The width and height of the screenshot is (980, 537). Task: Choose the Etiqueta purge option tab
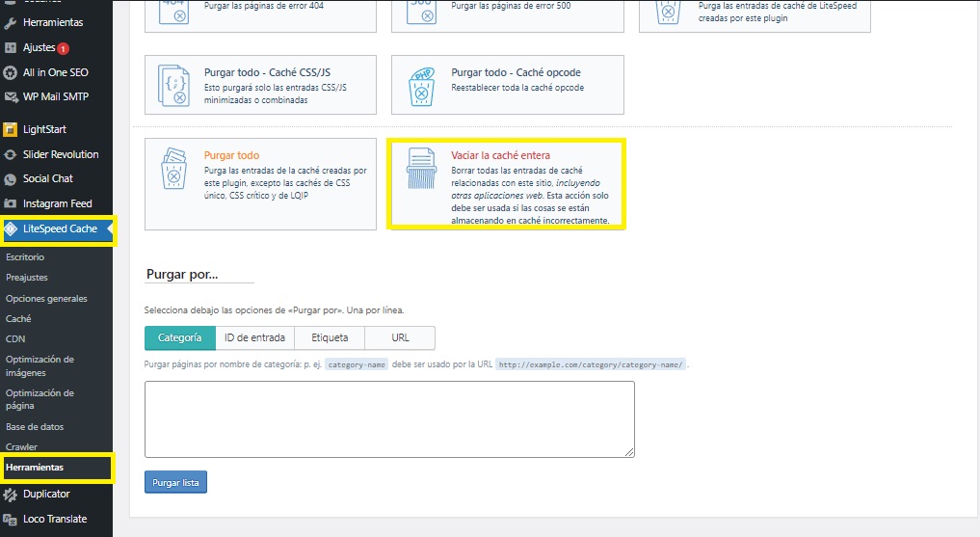330,337
